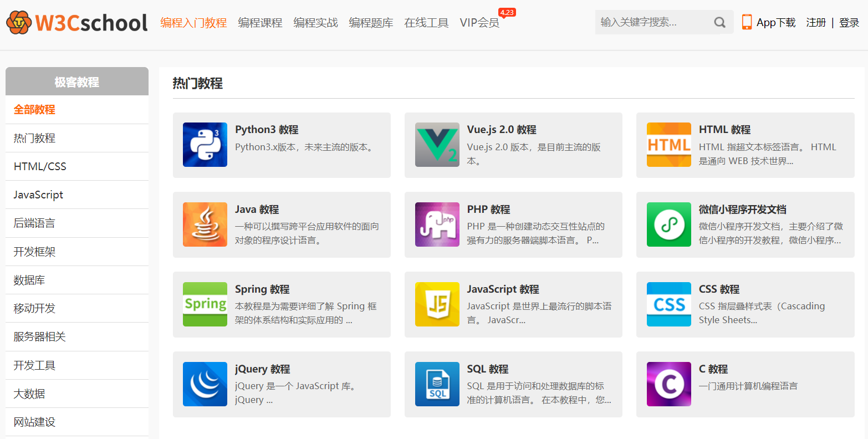Click the Vue.js 2.0 教程 title

(x=502, y=130)
